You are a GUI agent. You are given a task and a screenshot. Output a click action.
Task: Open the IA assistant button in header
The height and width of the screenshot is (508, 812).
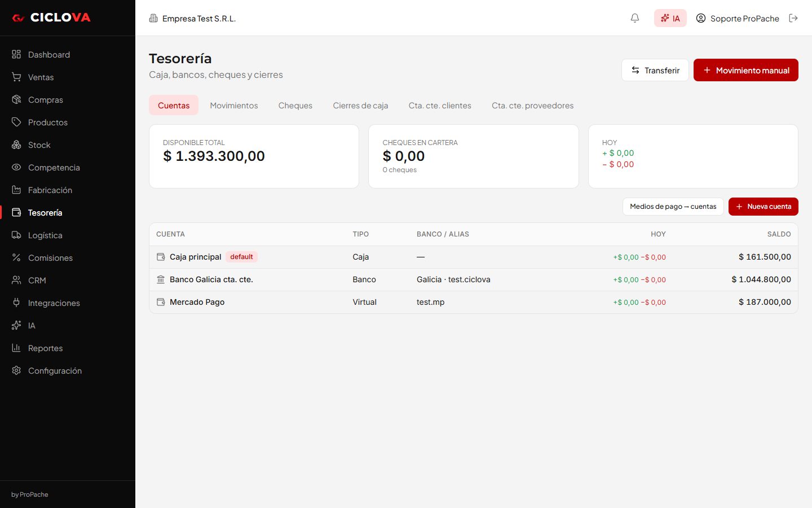pyautogui.click(x=670, y=18)
